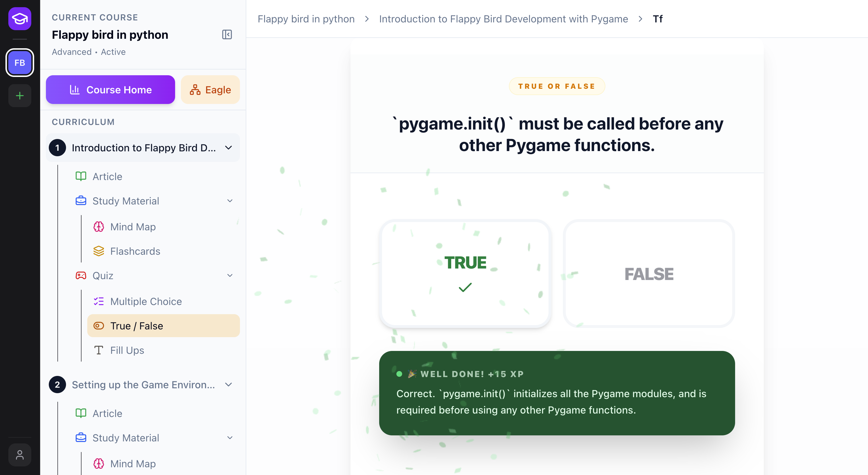Open the Mind Map brain icon item
This screenshot has width=868, height=475.
click(x=133, y=227)
